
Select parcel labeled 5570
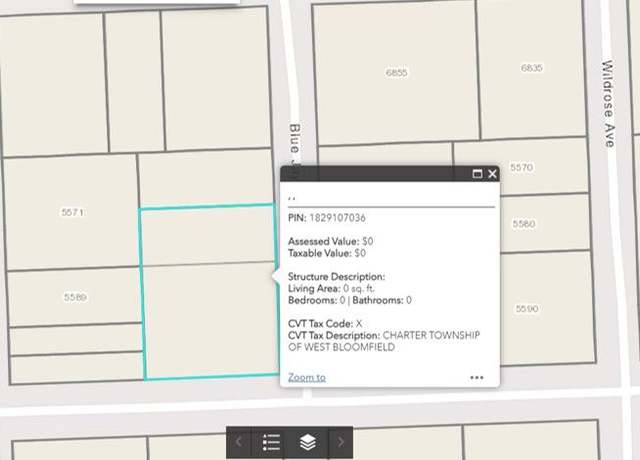pos(521,167)
